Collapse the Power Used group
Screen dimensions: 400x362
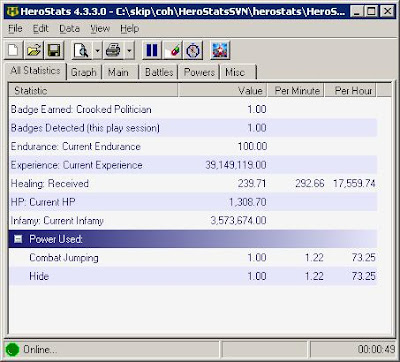coord(18,239)
